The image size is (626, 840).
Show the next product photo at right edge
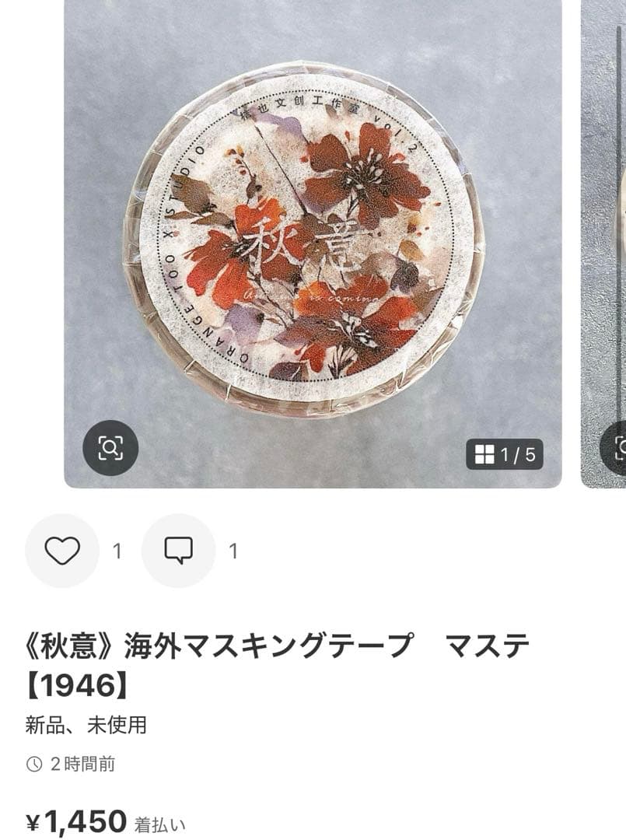[603, 243]
